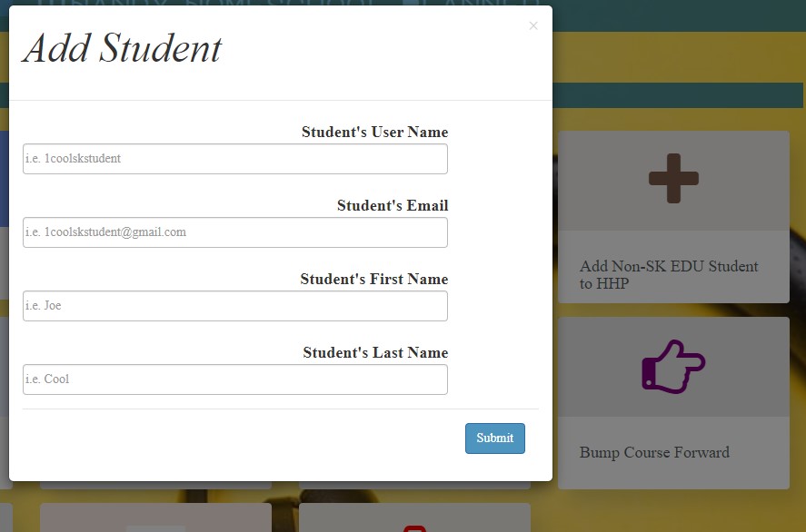
Task: Close the Add Student dialog
Action: pyautogui.click(x=533, y=26)
